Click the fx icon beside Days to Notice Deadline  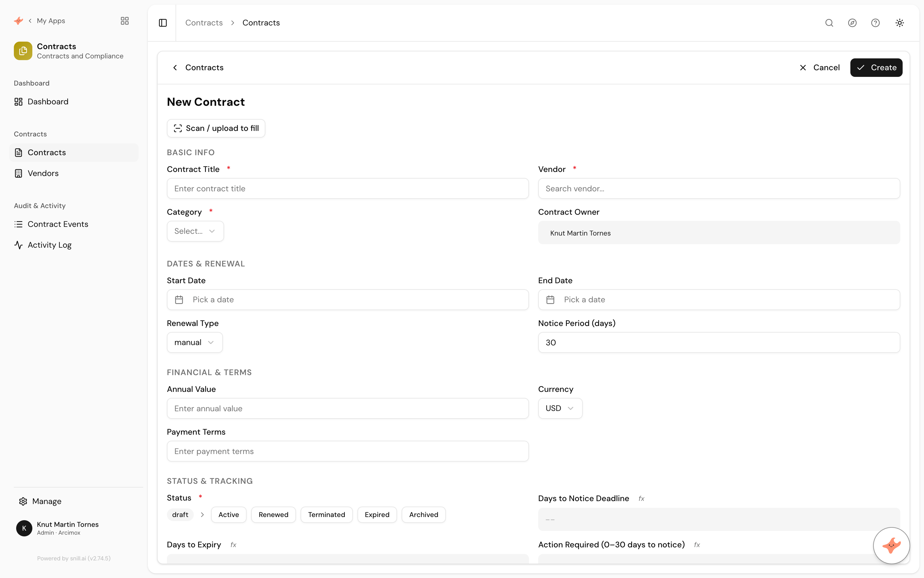click(641, 499)
